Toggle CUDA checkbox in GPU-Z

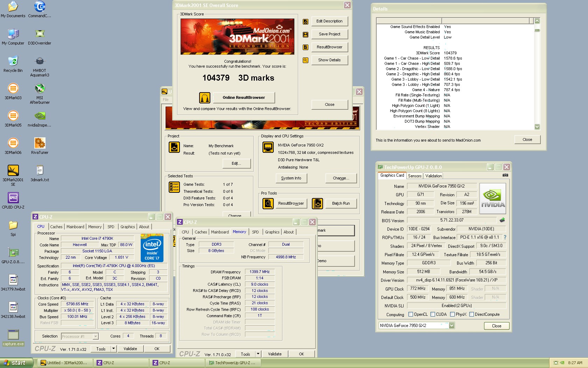point(433,314)
